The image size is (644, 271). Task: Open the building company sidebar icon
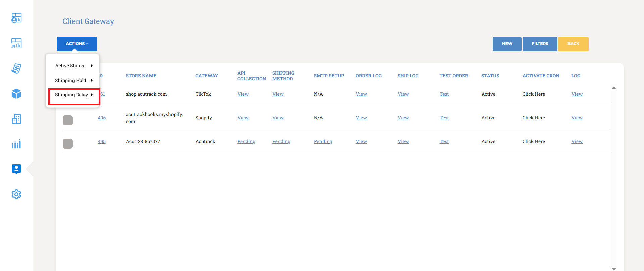(x=16, y=119)
